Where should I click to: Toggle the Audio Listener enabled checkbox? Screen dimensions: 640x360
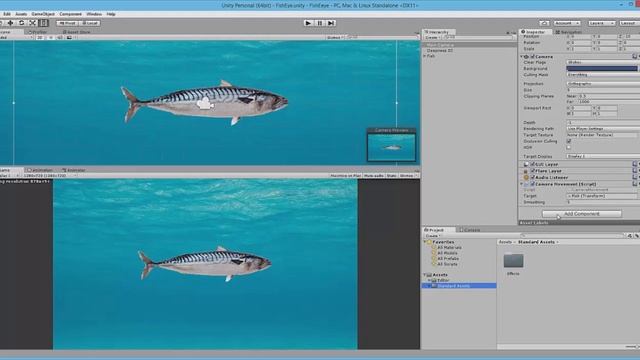(532, 178)
